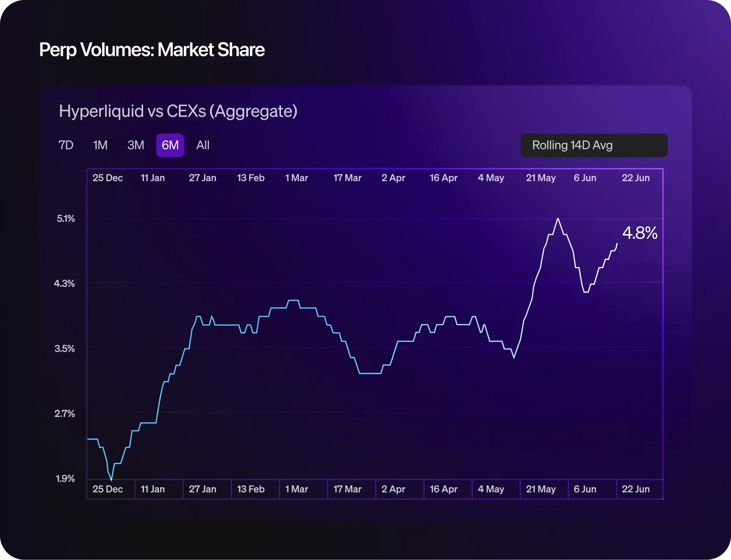Viewport: 731px width, 560px height.
Task: Click the Hyperliquid vs CEXs (Aggregate) title
Action: pos(178,111)
